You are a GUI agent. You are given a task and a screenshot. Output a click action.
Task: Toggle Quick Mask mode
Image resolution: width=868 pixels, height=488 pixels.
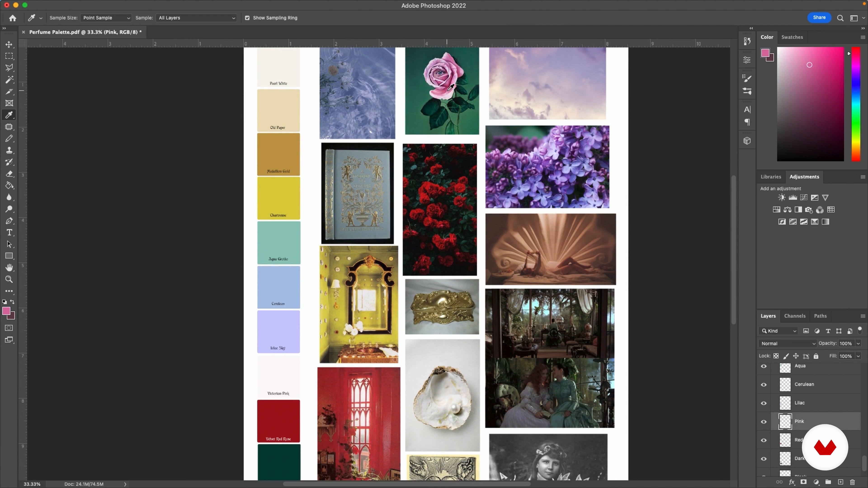click(x=9, y=328)
